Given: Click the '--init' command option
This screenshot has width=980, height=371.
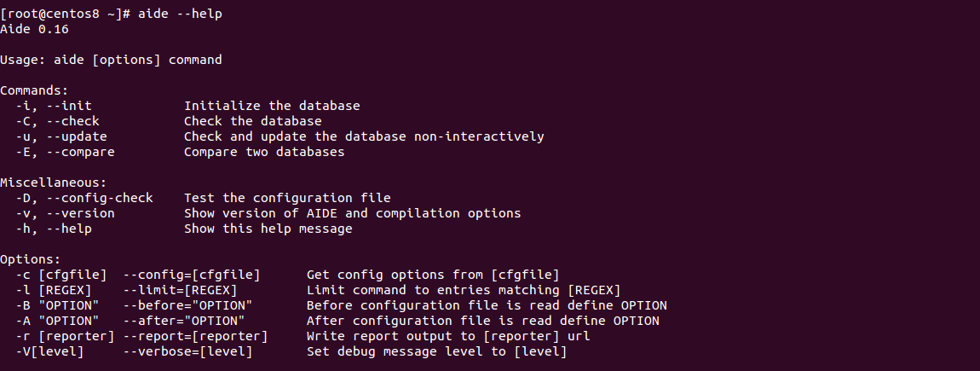Looking at the screenshot, I should [x=69, y=106].
